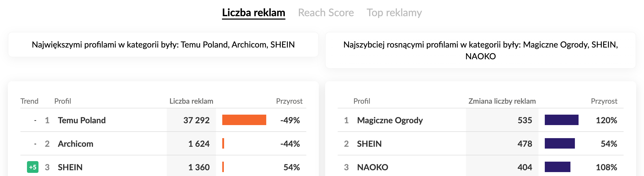Click SHEIN in the largest profiles table
The height and width of the screenshot is (176, 644).
[70, 167]
